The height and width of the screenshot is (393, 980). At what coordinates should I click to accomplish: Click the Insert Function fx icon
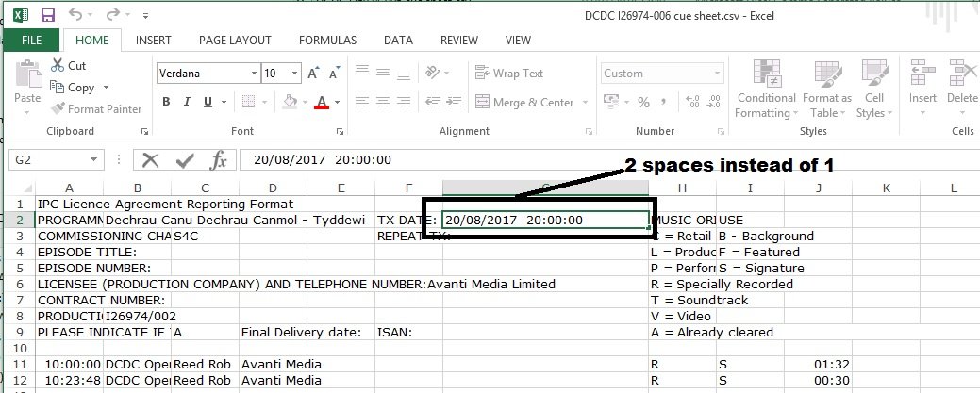[x=218, y=160]
